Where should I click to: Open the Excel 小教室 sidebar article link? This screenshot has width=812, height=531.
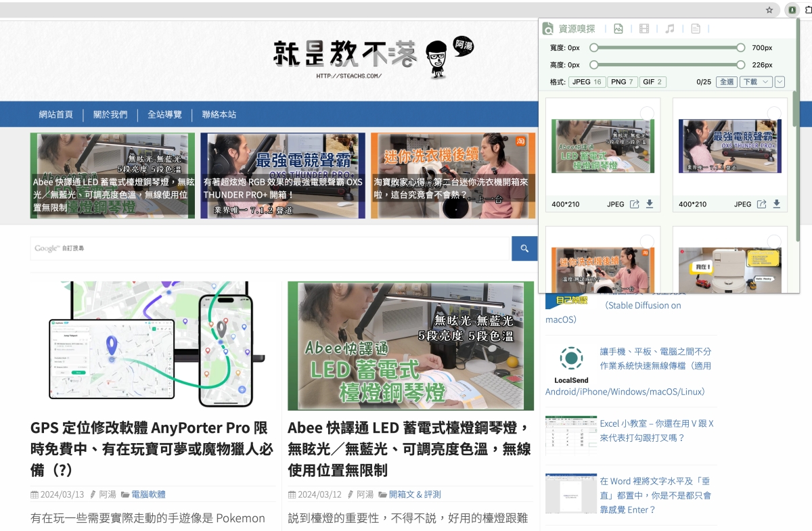tap(656, 430)
